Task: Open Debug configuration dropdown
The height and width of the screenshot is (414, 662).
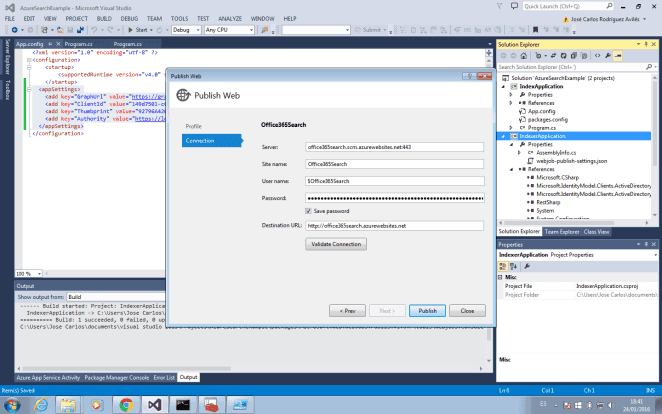Action: (186, 30)
